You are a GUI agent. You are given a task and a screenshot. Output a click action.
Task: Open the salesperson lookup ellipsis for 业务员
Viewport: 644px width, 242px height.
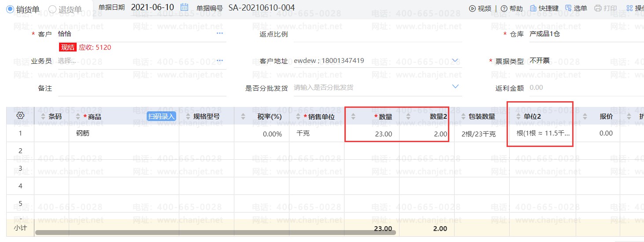click(220, 60)
